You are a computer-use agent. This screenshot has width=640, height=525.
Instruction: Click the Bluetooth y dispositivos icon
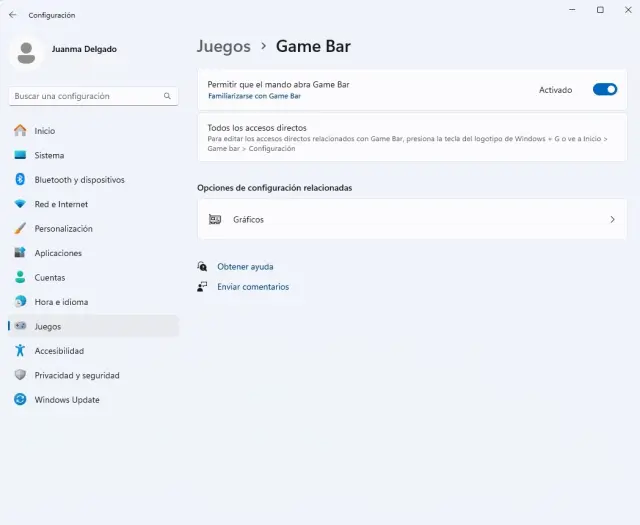pyautogui.click(x=20, y=180)
